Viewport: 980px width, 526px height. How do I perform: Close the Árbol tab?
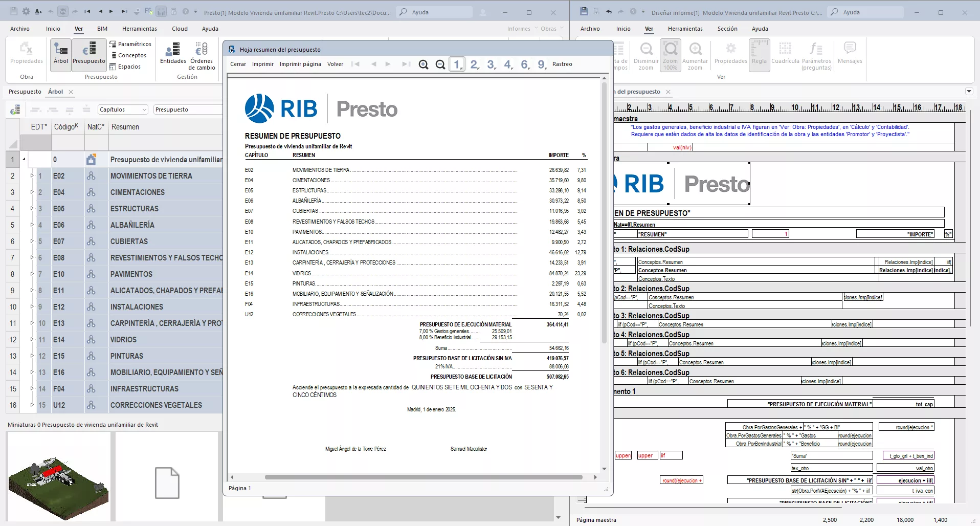point(71,92)
